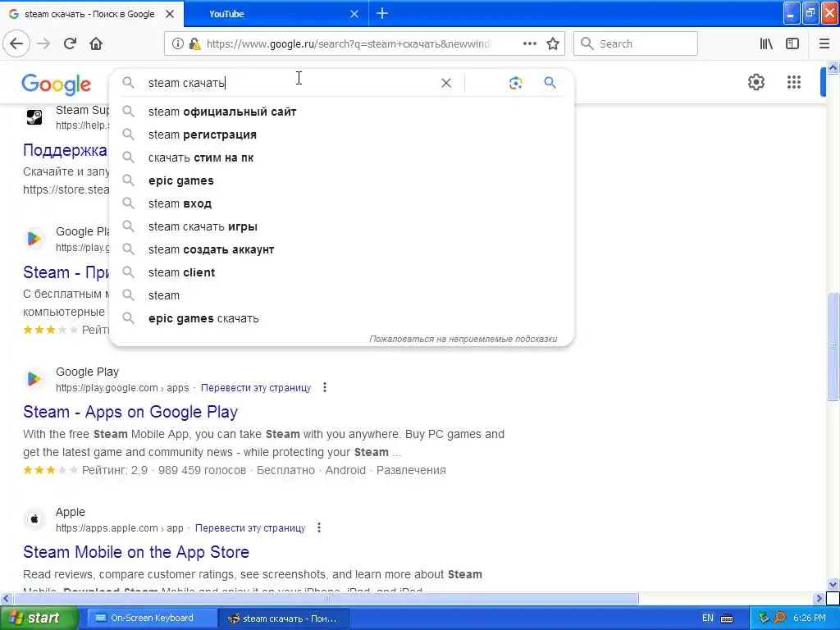Click the Google logo
This screenshot has height=630, width=840.
pyautogui.click(x=57, y=84)
